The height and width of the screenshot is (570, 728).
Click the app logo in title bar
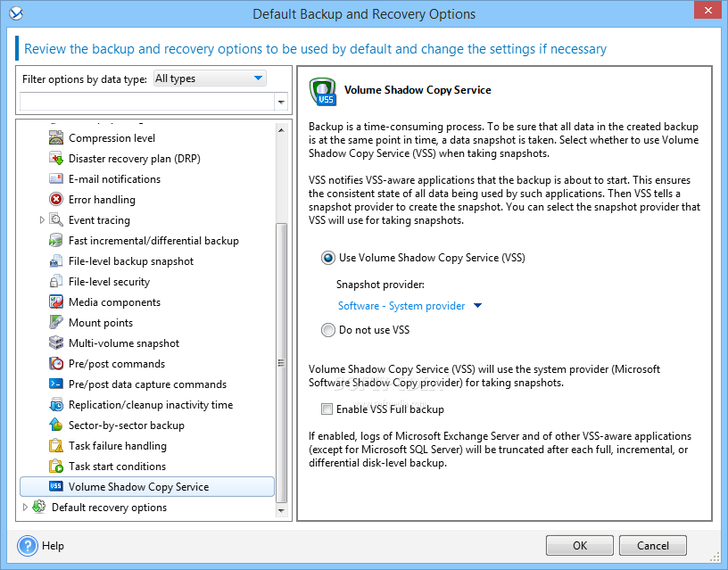click(16, 13)
